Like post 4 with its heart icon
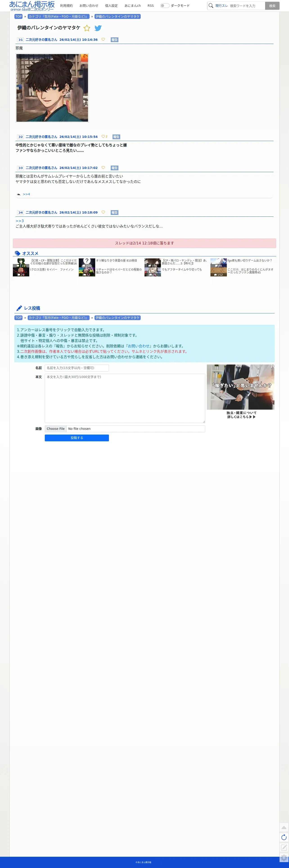289x868 pixels. click(x=103, y=212)
